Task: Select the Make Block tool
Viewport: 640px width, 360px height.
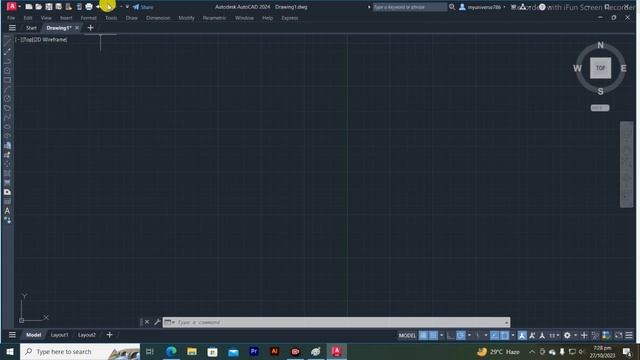Action: (7, 155)
